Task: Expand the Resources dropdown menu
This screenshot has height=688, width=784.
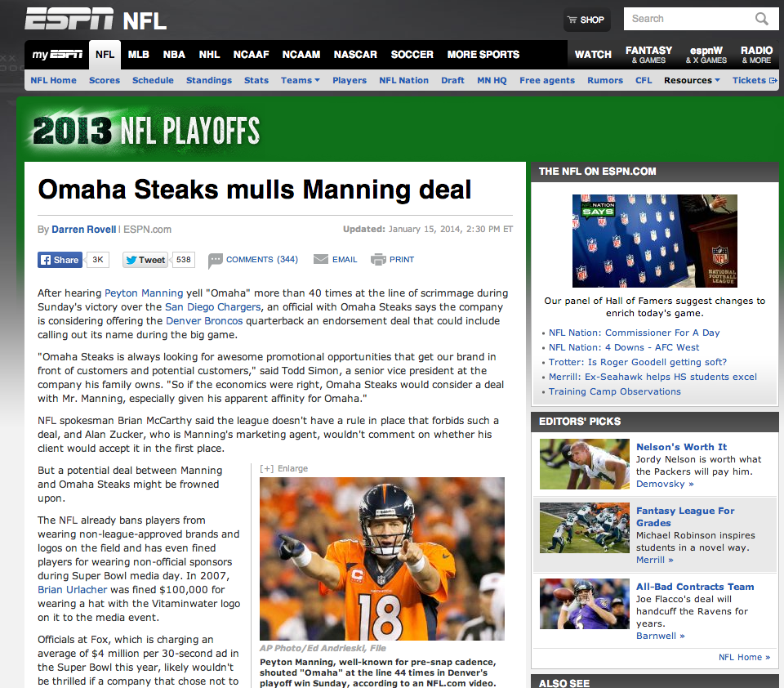Action: pos(692,80)
